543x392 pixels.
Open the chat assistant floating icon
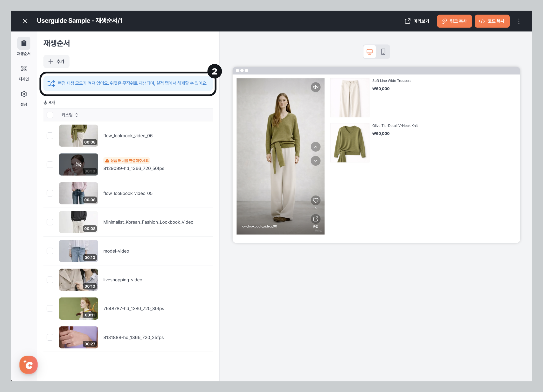pyautogui.click(x=28, y=365)
